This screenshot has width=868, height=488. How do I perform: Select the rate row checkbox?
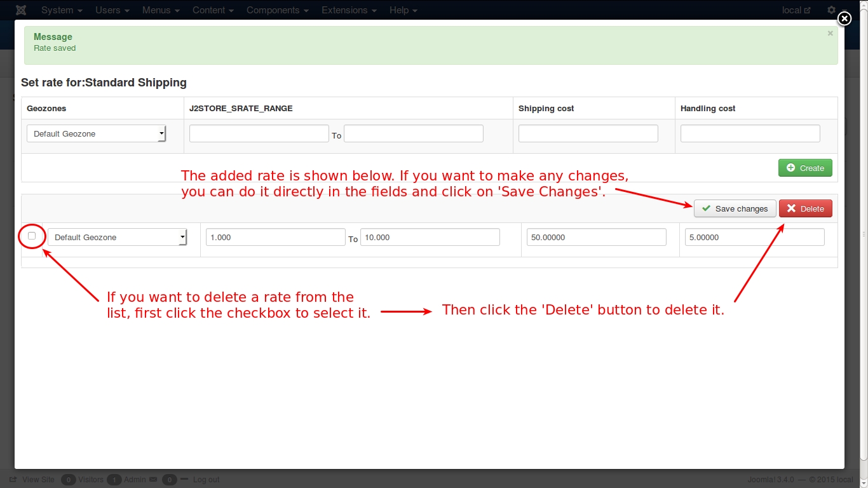tap(32, 236)
